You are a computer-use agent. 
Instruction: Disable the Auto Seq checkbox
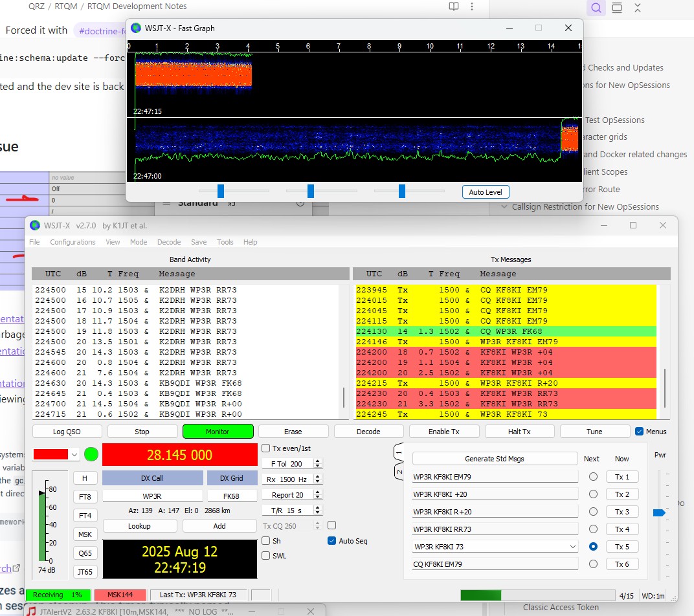[331, 541]
